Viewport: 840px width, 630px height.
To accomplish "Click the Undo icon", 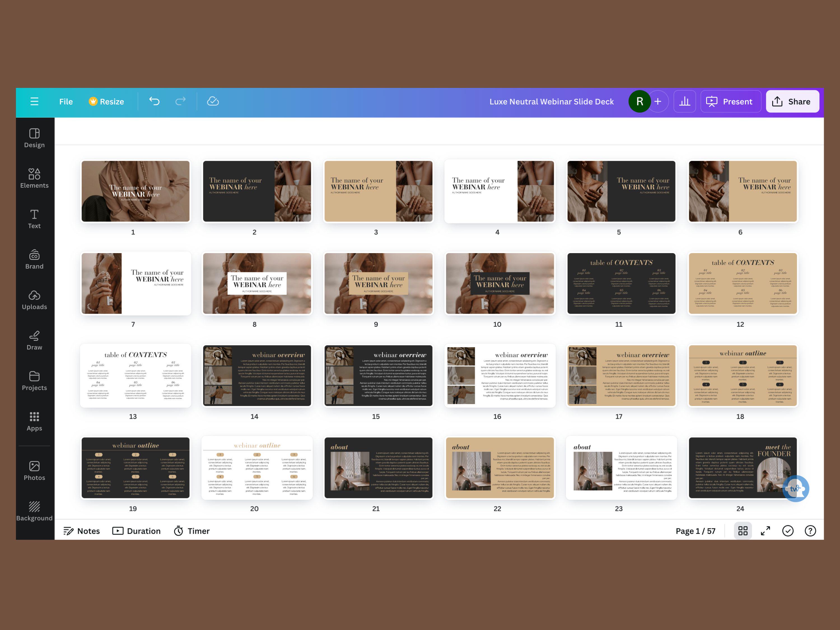I will (154, 101).
